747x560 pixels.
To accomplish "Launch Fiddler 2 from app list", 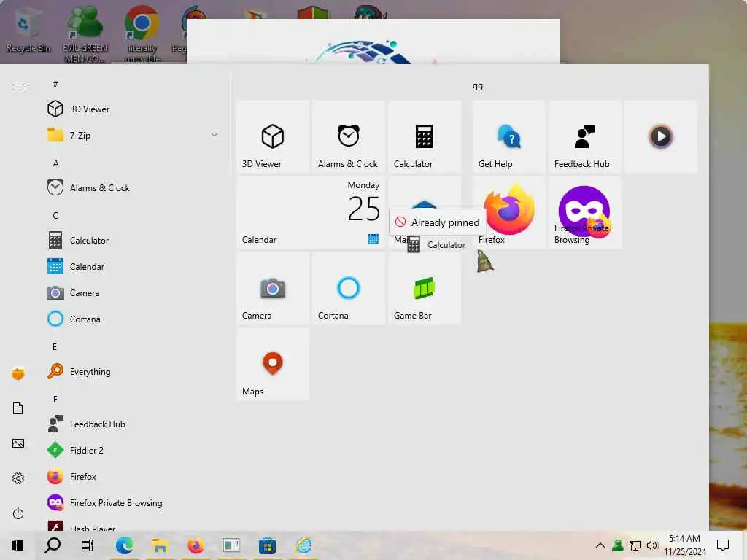I will [x=133, y=450].
